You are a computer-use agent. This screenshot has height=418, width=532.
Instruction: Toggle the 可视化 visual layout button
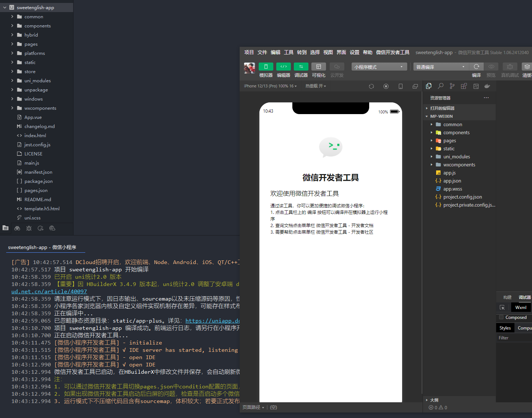[x=319, y=67]
